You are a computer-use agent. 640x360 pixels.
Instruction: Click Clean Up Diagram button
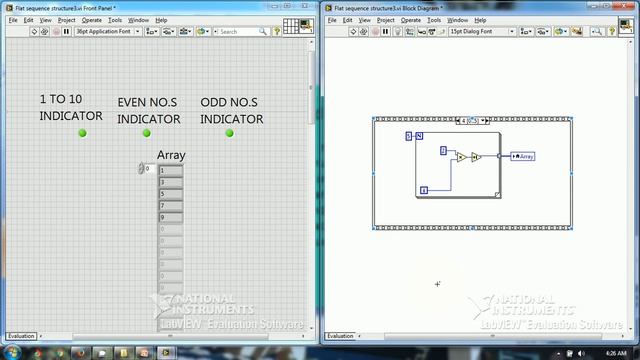pos(577,31)
